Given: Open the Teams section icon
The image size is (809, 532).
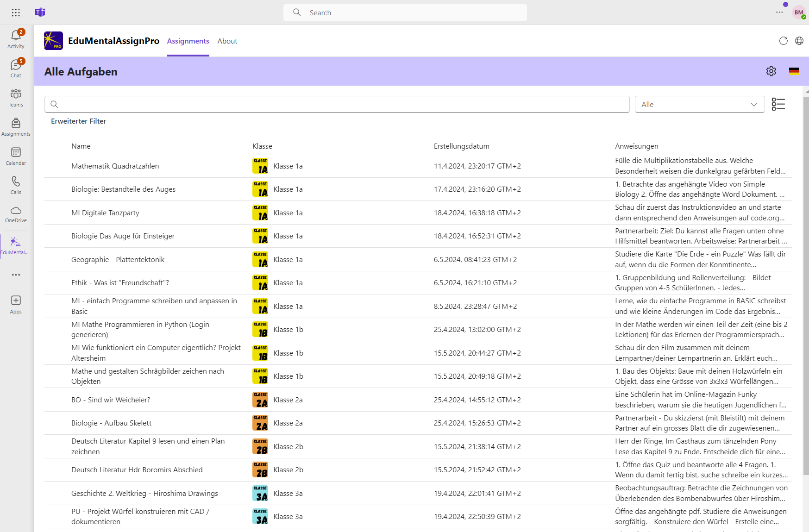Looking at the screenshot, I should pos(16,97).
